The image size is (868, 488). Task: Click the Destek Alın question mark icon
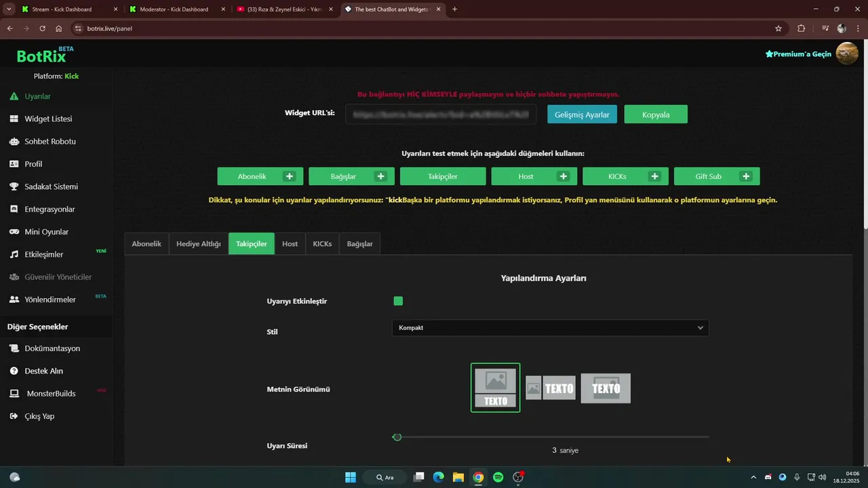point(14,371)
